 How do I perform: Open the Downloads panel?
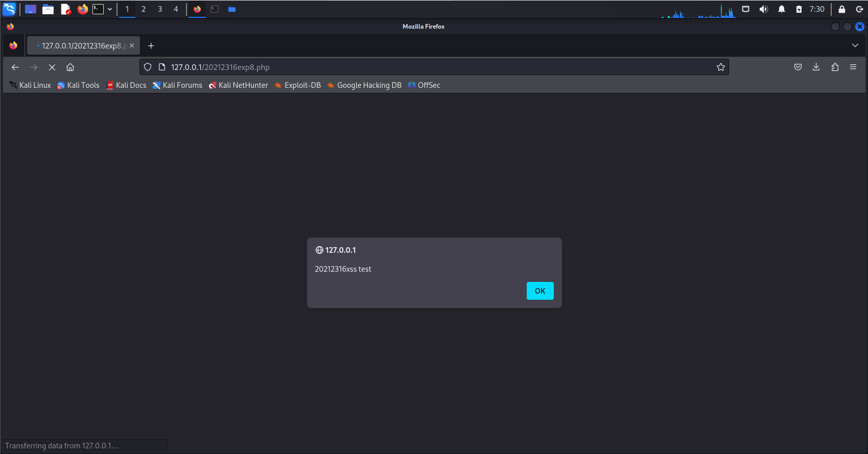point(816,67)
